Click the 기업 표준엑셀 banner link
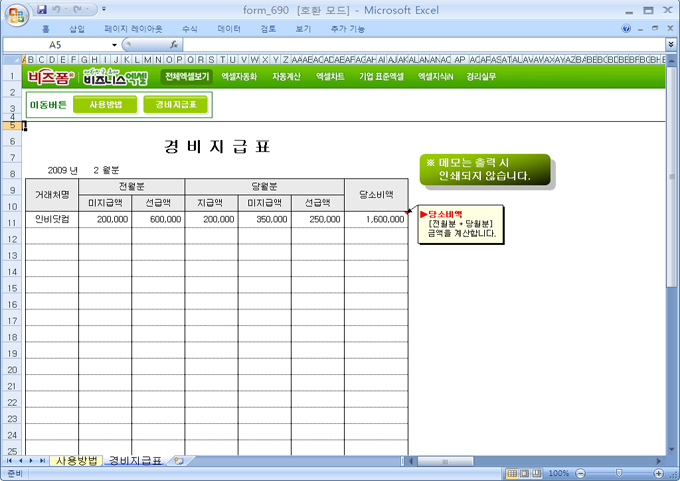This screenshot has width=680, height=481. coord(381,77)
